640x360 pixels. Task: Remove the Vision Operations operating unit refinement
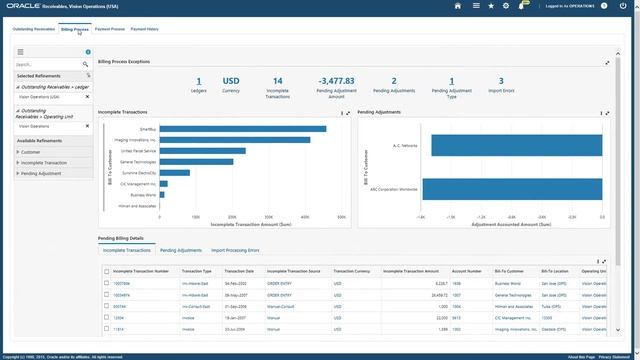click(87, 126)
